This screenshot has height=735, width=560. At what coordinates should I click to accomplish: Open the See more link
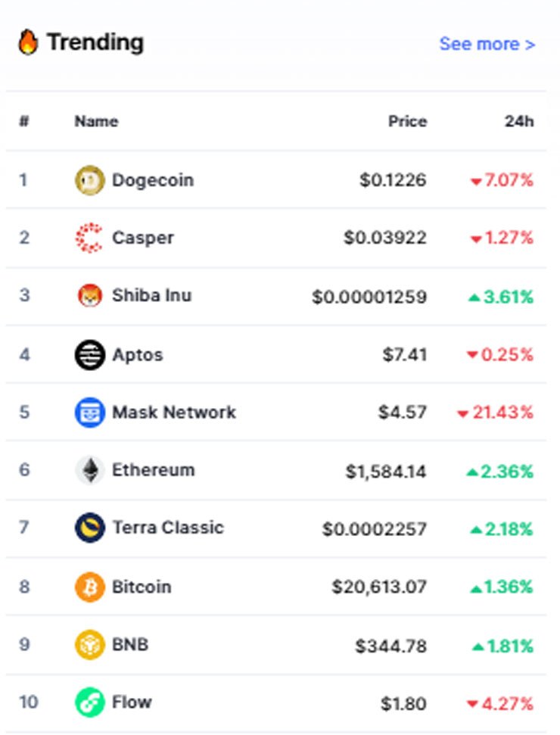point(487,44)
